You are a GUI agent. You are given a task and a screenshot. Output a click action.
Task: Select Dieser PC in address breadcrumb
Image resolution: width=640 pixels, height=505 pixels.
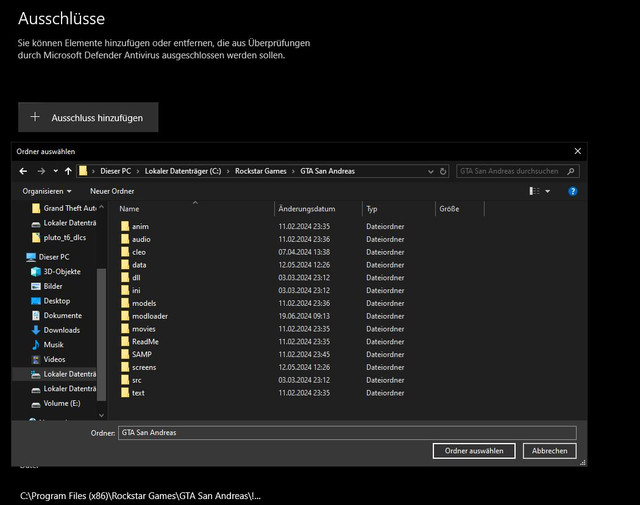point(116,171)
